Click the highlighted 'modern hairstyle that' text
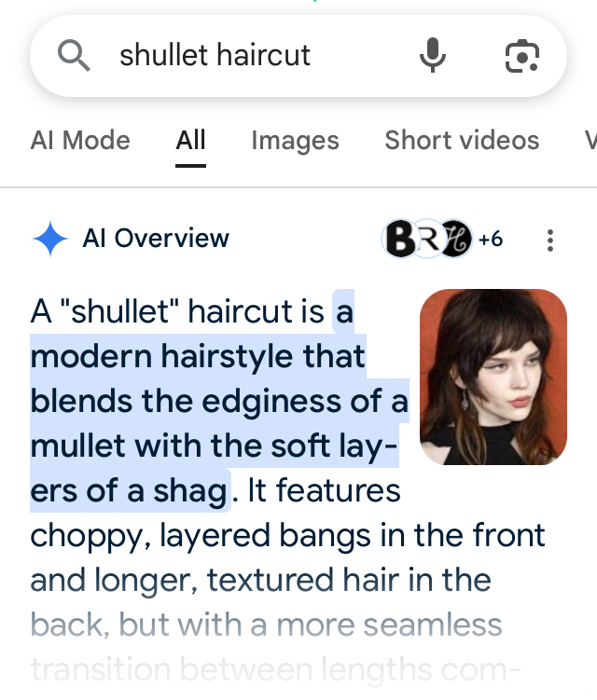The width and height of the screenshot is (597, 700). (x=198, y=356)
